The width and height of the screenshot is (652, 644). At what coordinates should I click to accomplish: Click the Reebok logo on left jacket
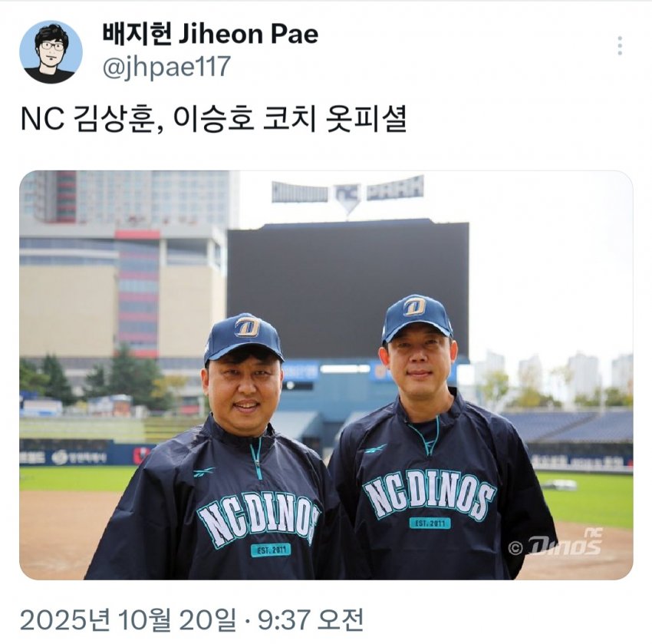coord(204,472)
